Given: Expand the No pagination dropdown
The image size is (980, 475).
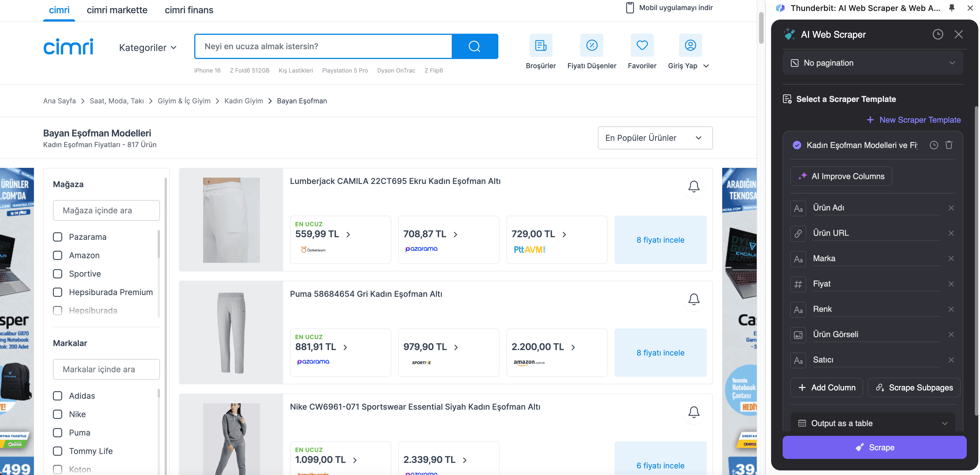Looking at the screenshot, I should click(872, 63).
